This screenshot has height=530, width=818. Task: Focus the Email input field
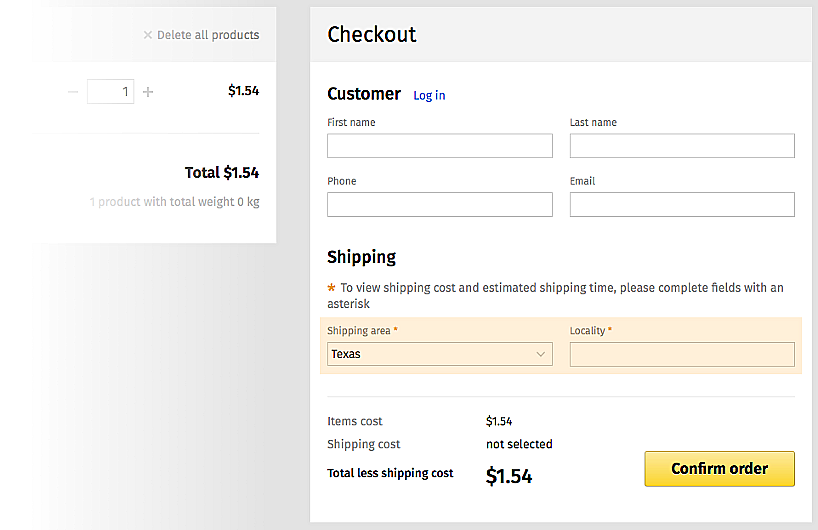682,204
